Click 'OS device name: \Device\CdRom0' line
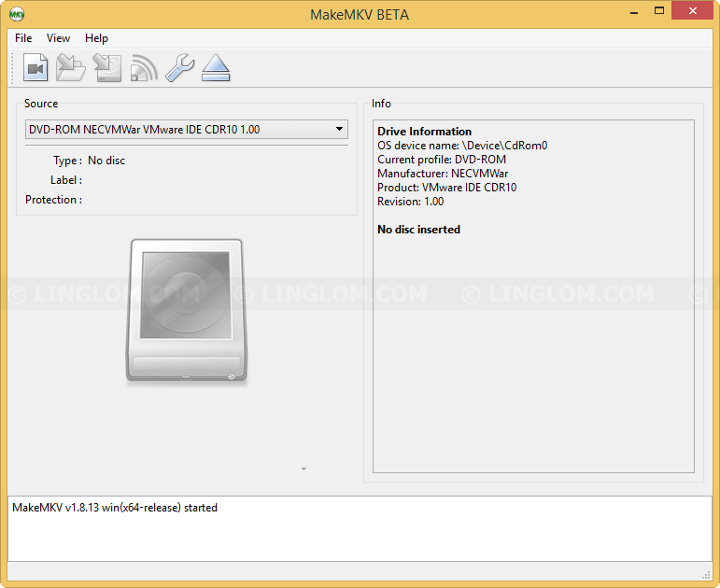The height and width of the screenshot is (588, 720). pyautogui.click(x=462, y=146)
